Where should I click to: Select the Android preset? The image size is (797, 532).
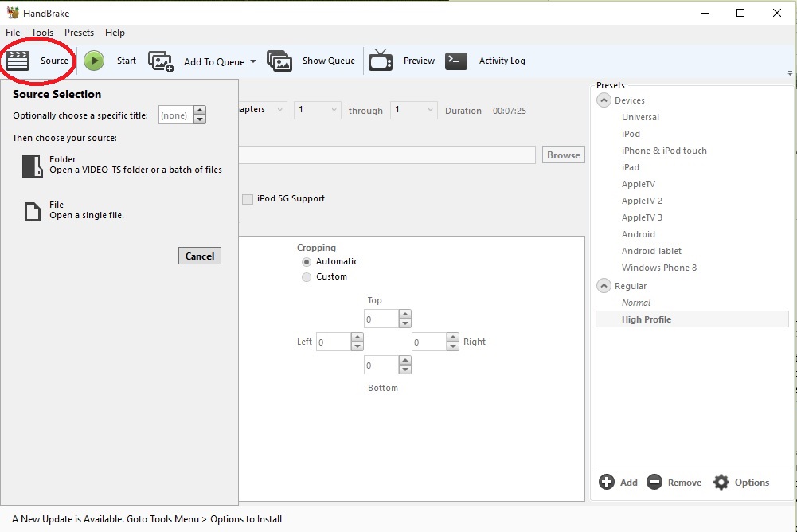pos(638,234)
